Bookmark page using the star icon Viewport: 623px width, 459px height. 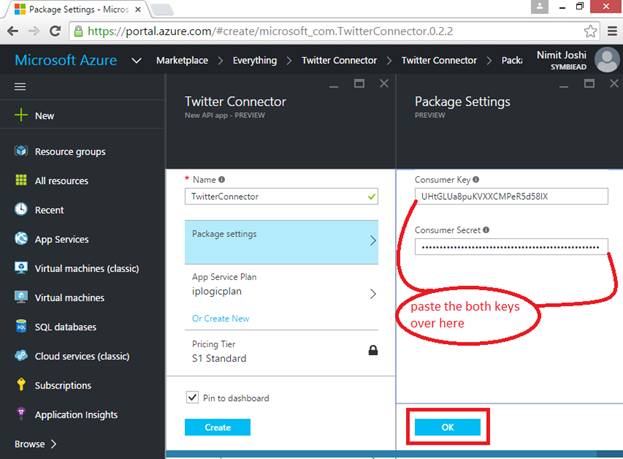click(590, 31)
